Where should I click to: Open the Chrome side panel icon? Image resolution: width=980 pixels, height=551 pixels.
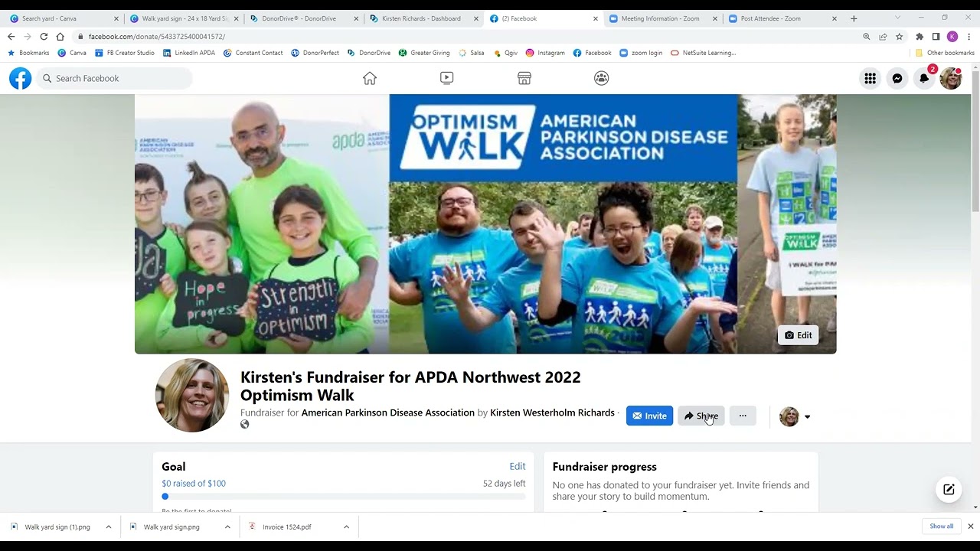[936, 37]
